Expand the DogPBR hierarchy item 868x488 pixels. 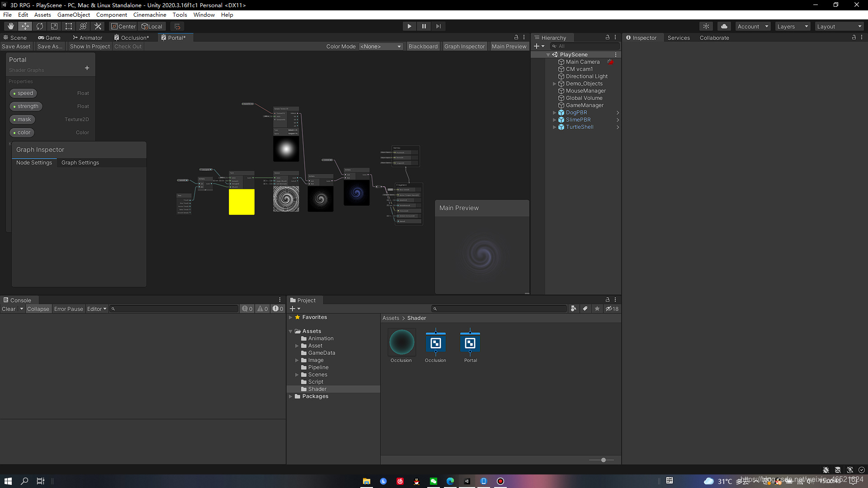(554, 113)
